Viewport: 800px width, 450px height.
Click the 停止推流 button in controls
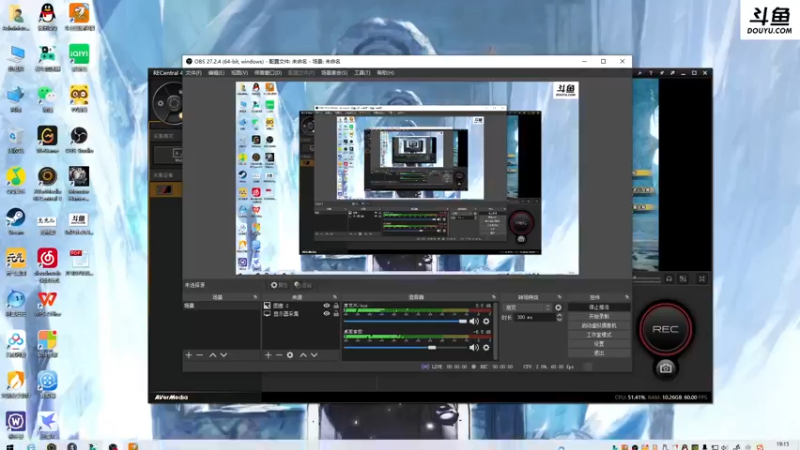[x=599, y=307]
